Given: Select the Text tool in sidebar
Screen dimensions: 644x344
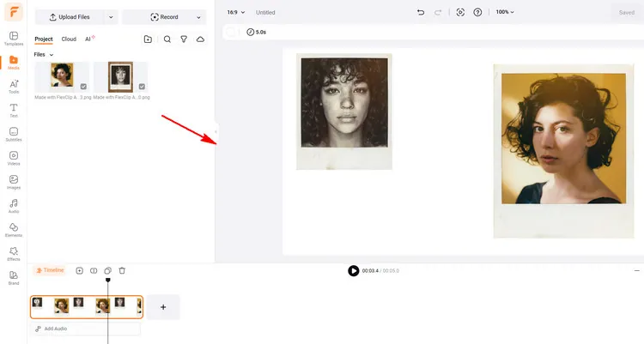Looking at the screenshot, I should [x=13, y=110].
